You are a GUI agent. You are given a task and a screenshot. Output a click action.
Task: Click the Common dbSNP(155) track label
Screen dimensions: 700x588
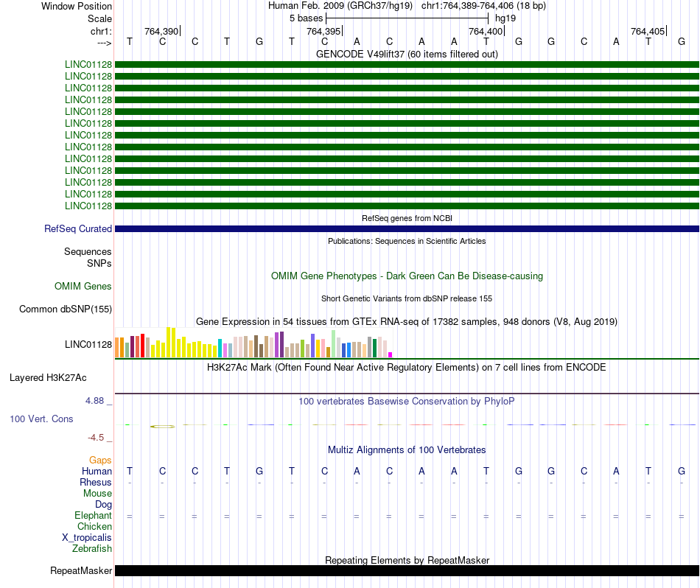pos(65,309)
